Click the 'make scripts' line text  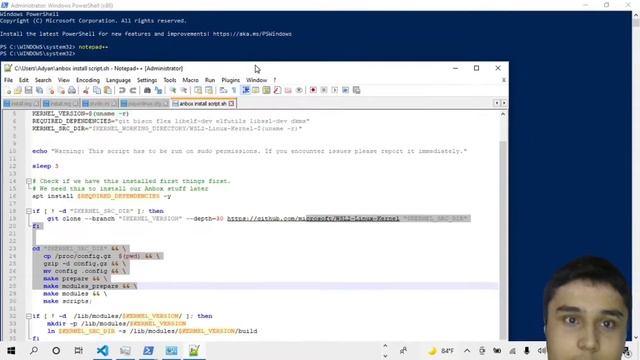pos(67,301)
